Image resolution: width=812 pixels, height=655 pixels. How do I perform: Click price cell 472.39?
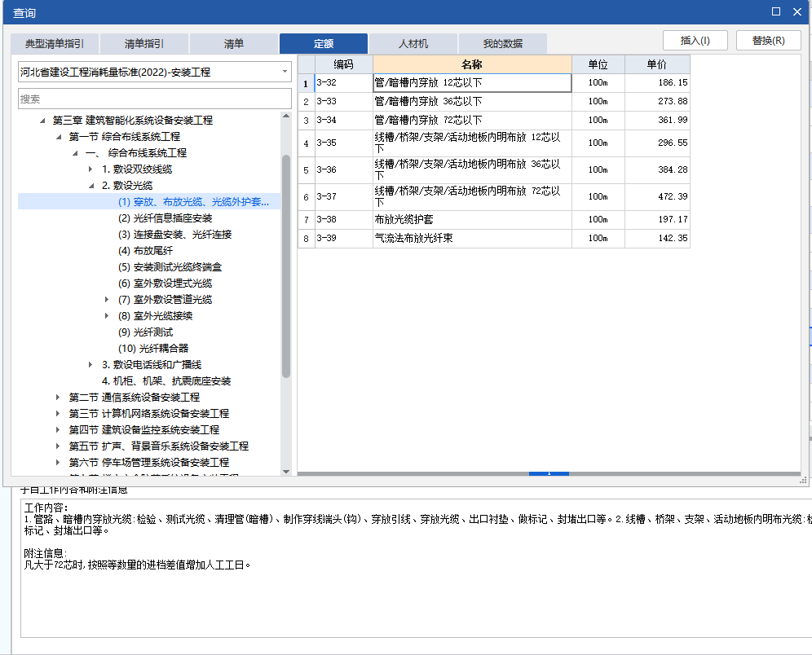(x=657, y=196)
